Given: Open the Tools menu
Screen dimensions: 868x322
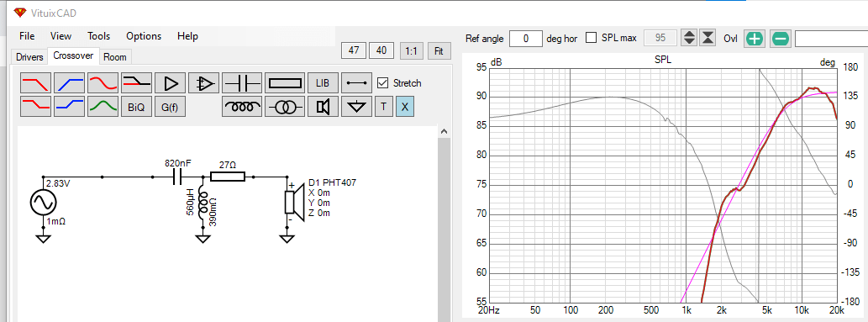Looking at the screenshot, I should point(98,36).
